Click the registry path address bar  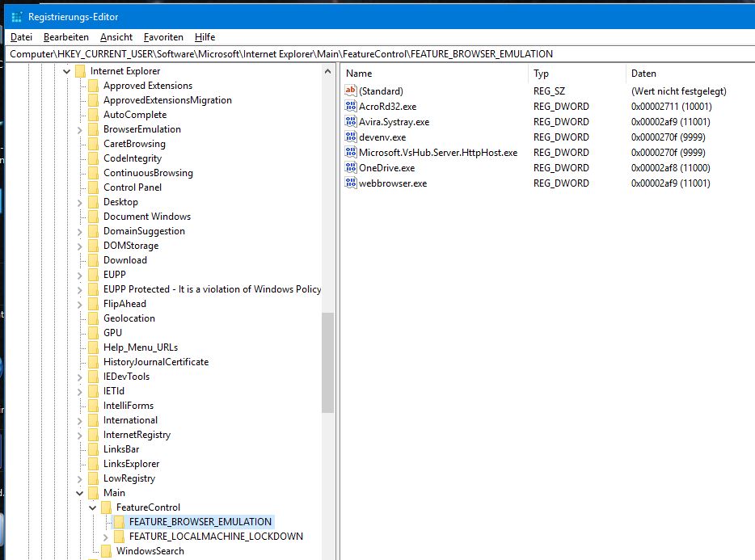tap(381, 54)
